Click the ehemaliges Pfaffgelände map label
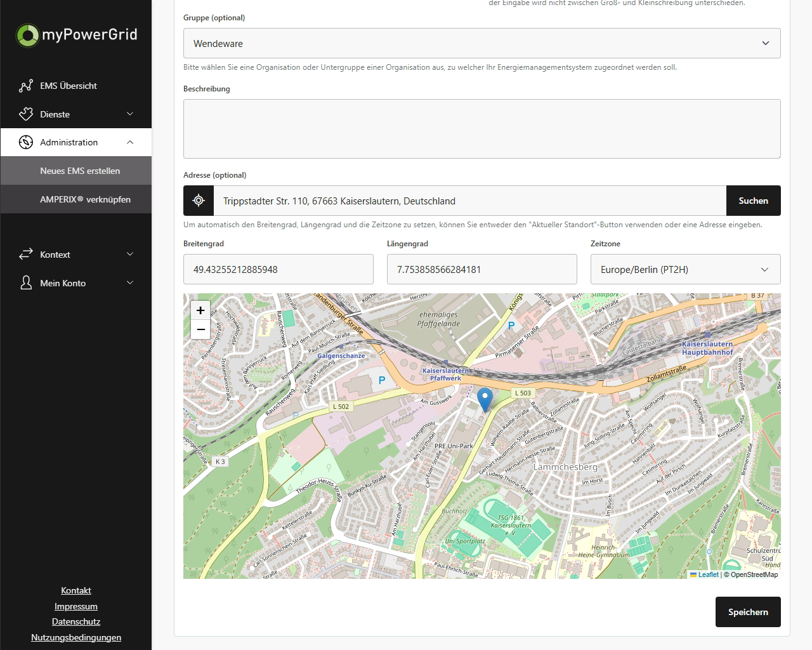Screen dimensions: 812x650 point(438,319)
